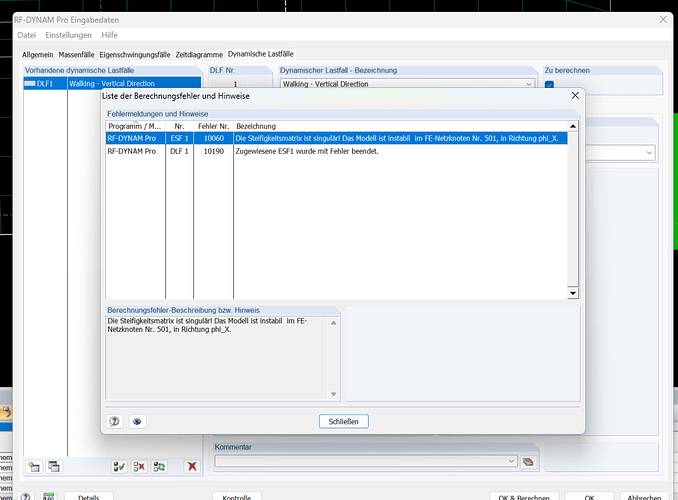Viewport: 678px width, 500px height.
Task: Click the OK & Berechnen button
Action: pyautogui.click(x=524, y=497)
